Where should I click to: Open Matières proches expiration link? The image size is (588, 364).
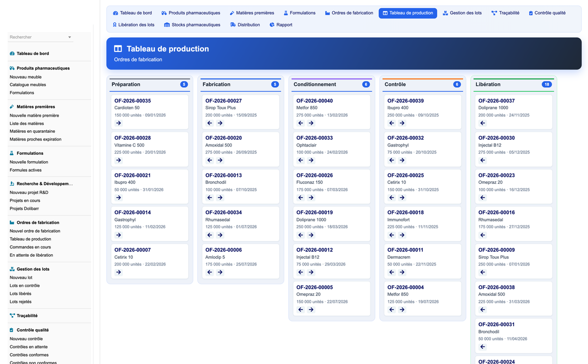click(36, 140)
